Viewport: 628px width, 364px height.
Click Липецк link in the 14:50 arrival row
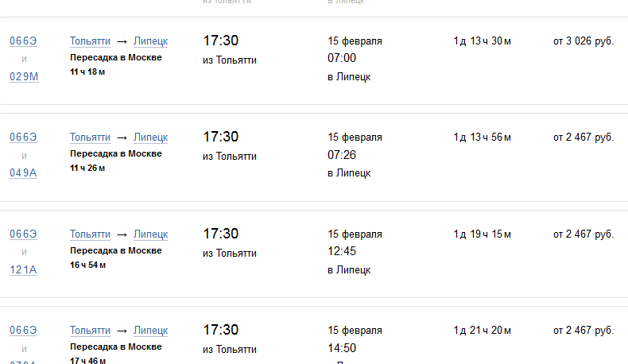click(x=150, y=331)
